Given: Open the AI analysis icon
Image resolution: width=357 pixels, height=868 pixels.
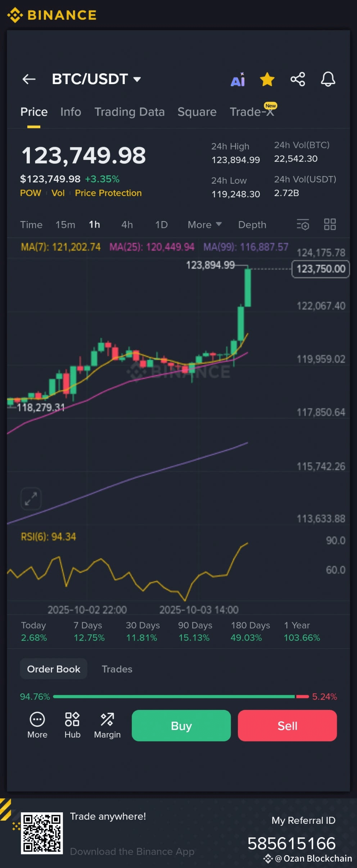Looking at the screenshot, I should (x=238, y=79).
